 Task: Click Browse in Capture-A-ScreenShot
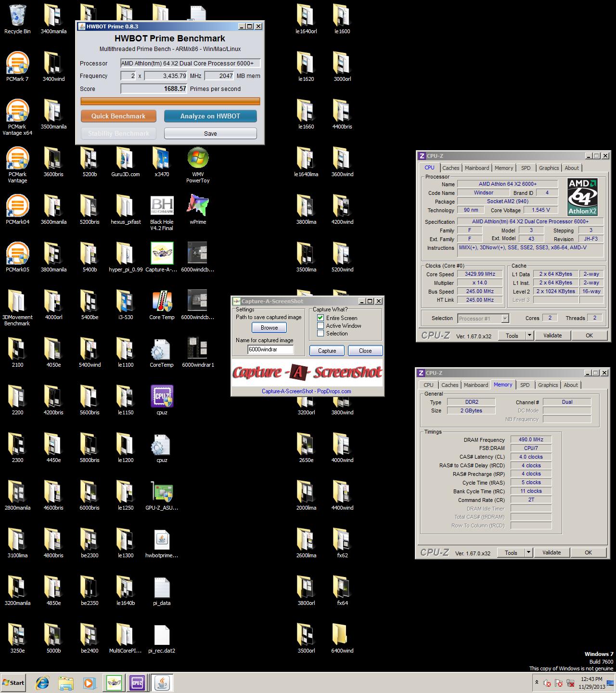point(269,328)
